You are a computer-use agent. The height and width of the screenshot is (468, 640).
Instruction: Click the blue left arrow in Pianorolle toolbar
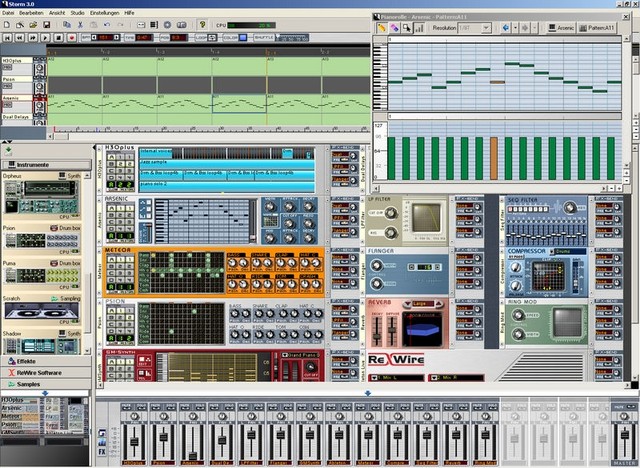point(506,28)
